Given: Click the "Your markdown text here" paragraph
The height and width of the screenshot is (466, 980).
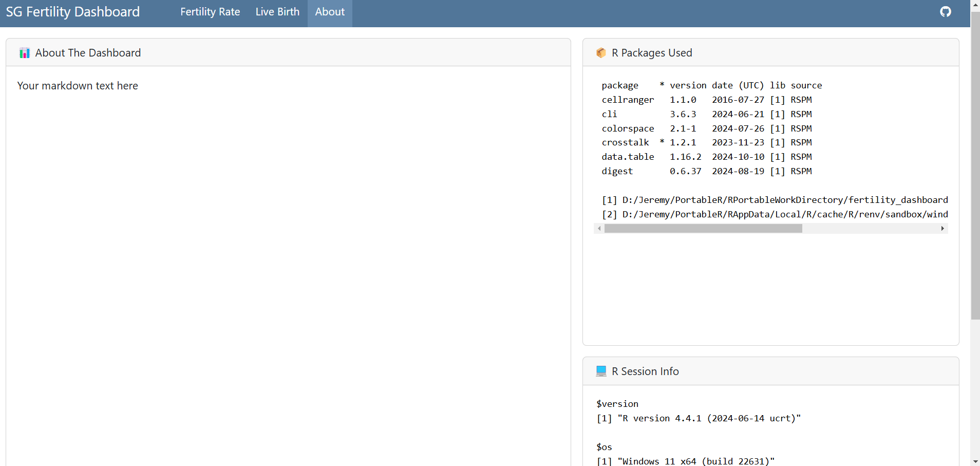Looking at the screenshot, I should [x=78, y=86].
